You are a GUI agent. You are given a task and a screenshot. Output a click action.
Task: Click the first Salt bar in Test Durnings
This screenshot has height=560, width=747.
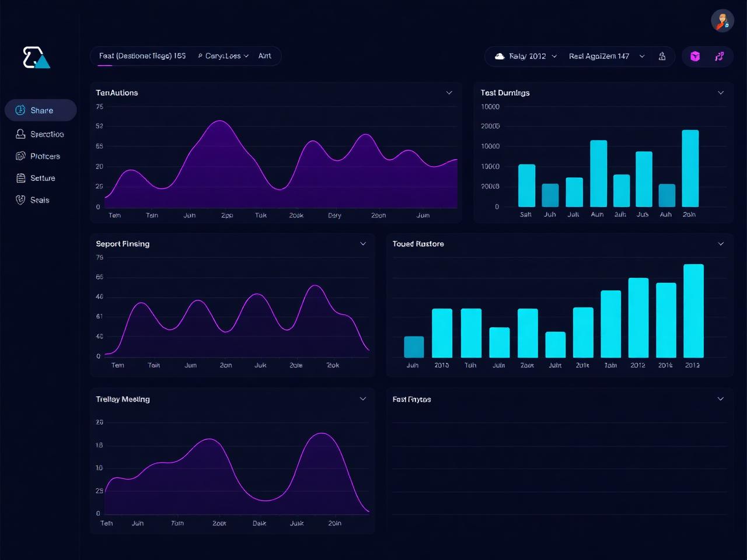[527, 185]
